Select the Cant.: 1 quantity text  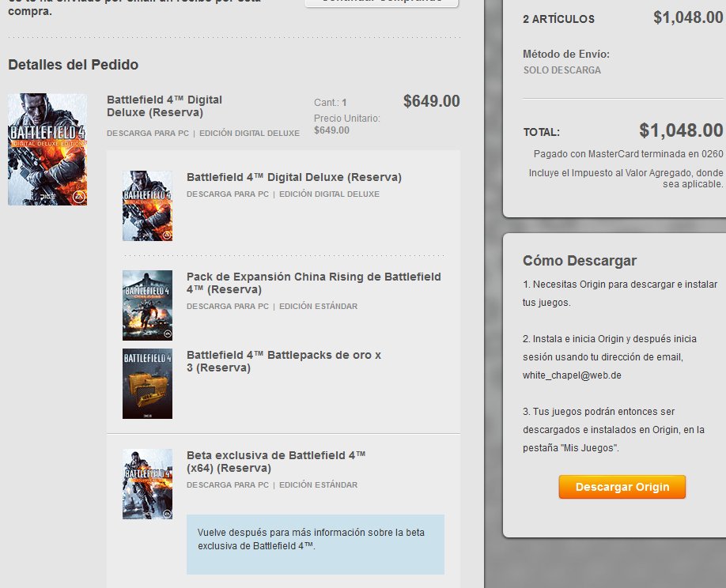pyautogui.click(x=330, y=103)
